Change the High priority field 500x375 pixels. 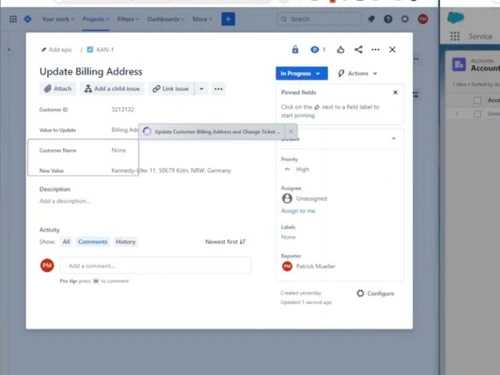pos(297,169)
